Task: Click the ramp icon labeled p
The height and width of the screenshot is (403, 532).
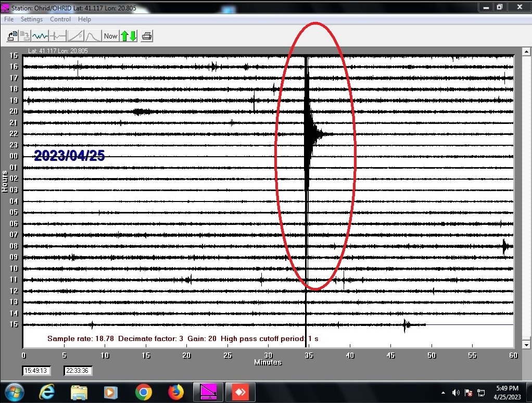Action: click(75, 36)
